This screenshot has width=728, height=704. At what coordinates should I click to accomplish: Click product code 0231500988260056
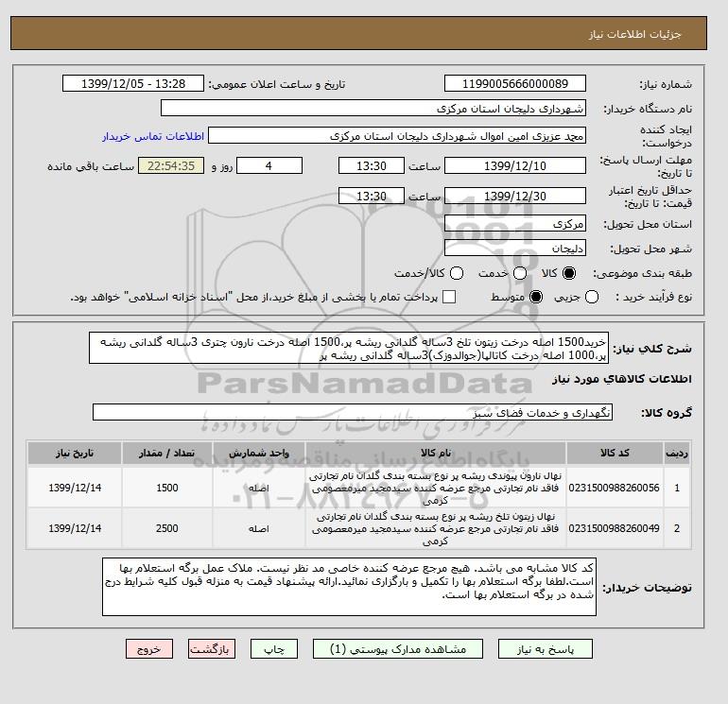pos(614,488)
